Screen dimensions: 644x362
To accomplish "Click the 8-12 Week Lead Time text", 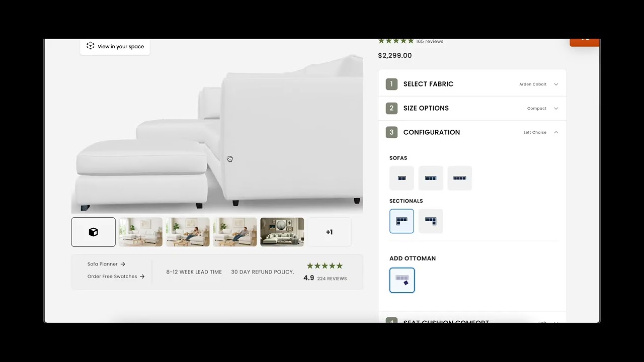I will (x=194, y=272).
